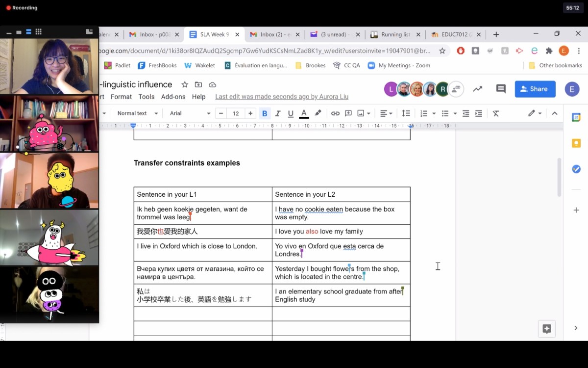Click the blue Share button
The image size is (588, 368).
[535, 89]
